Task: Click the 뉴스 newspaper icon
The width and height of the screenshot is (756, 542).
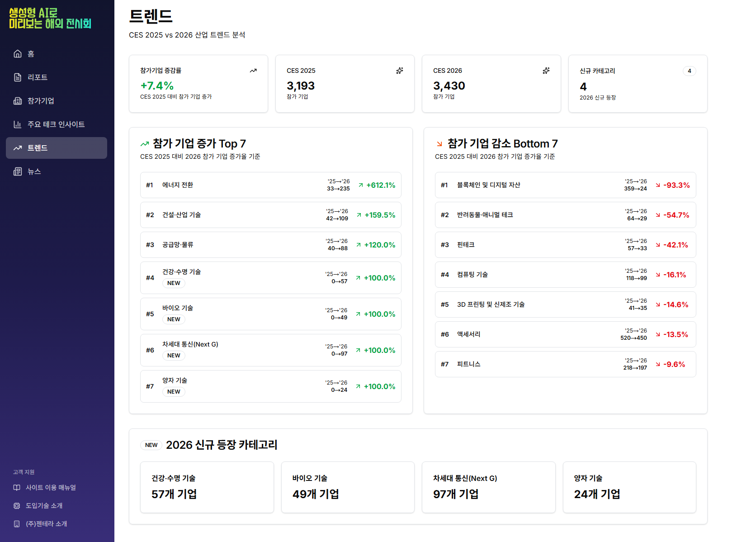Action: (18, 171)
